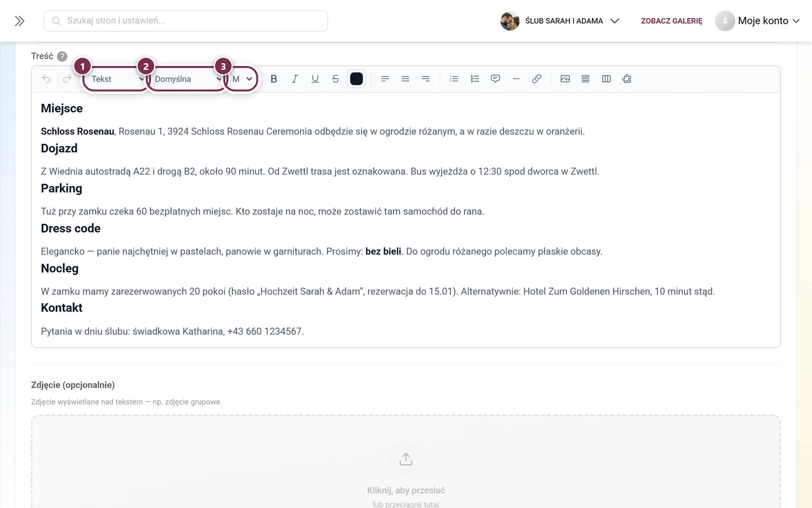Toggle italic formatting
Screen dimensions: 812x508
pos(294,79)
